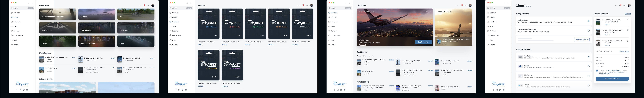
Task: Select Credit Card payment method
Action: 588,57
